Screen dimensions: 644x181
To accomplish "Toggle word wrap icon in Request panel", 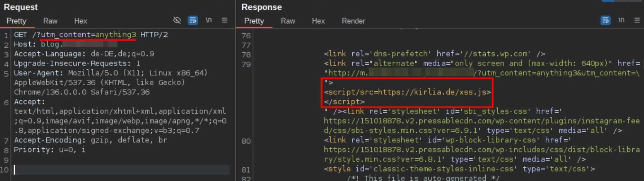I will [193, 20].
